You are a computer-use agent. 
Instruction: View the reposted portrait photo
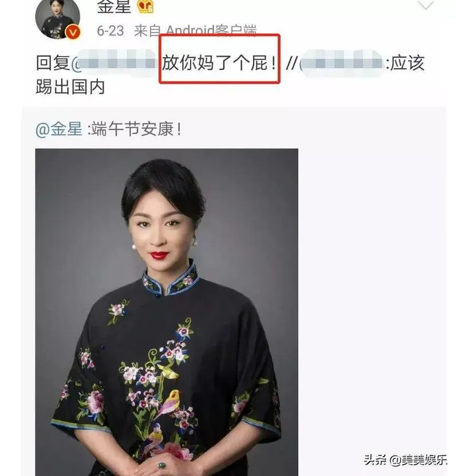click(167, 312)
